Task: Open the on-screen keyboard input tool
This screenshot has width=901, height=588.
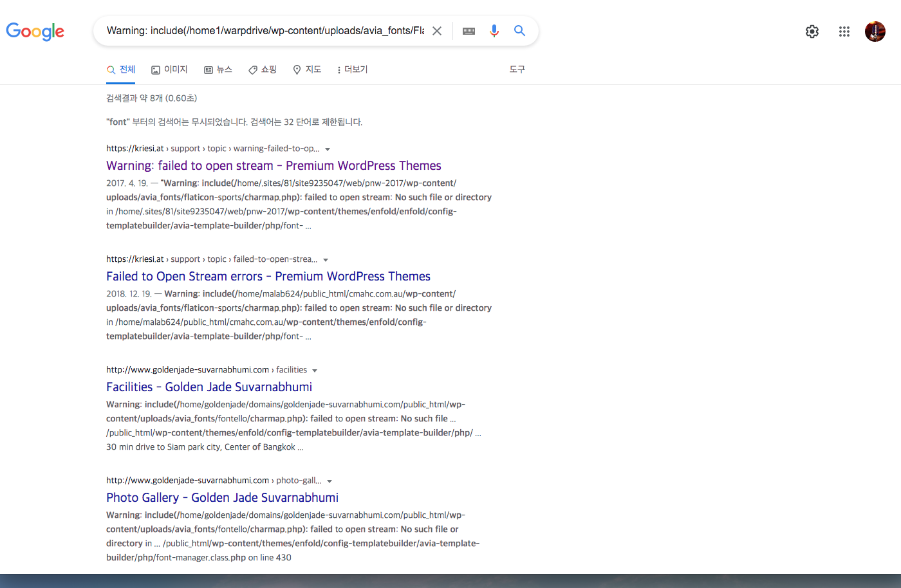Action: coord(469,31)
